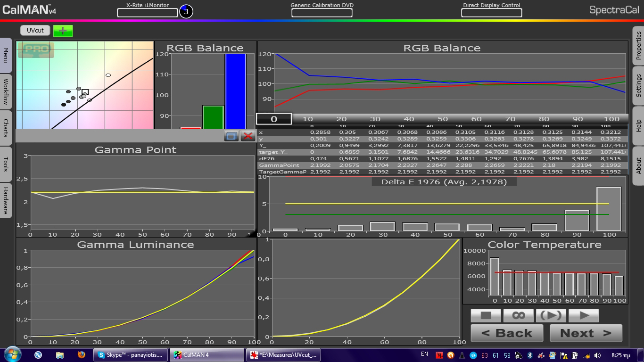644x362 pixels.
Task: Click the orange circular tray icon
Action: tap(450, 355)
